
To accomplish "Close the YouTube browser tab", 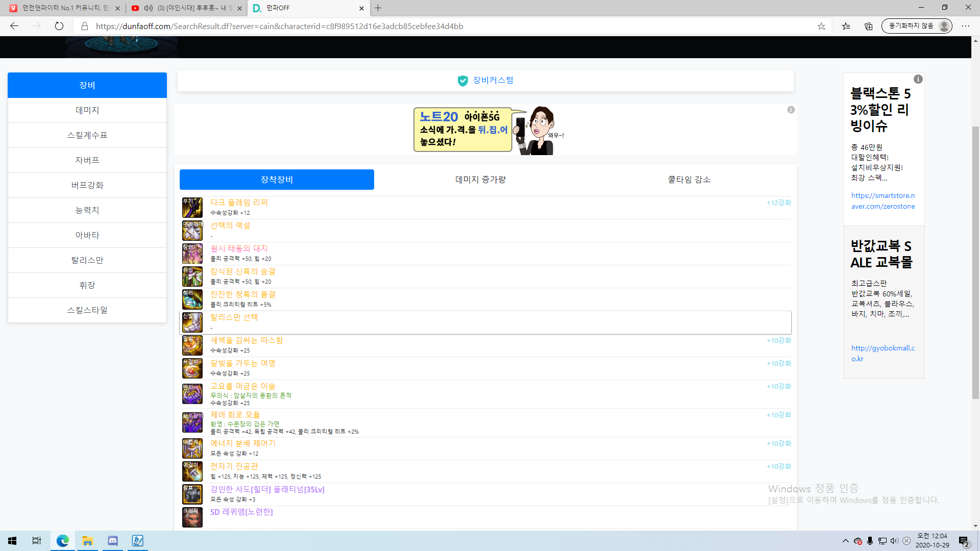I will 240,8.
